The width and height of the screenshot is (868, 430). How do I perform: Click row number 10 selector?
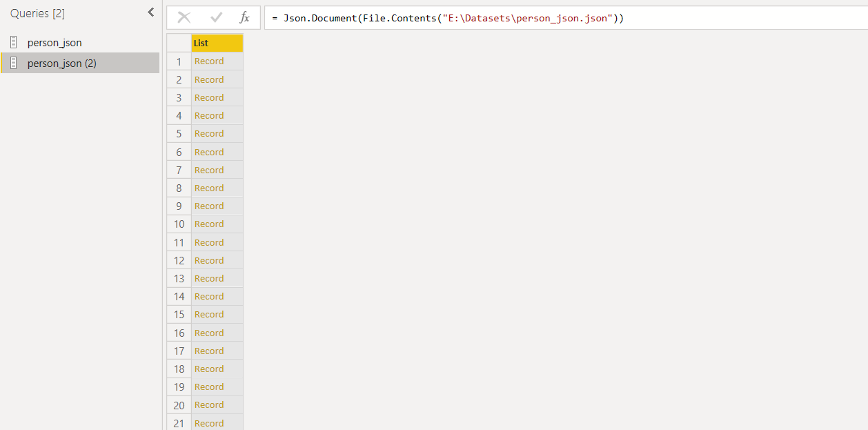coord(178,224)
